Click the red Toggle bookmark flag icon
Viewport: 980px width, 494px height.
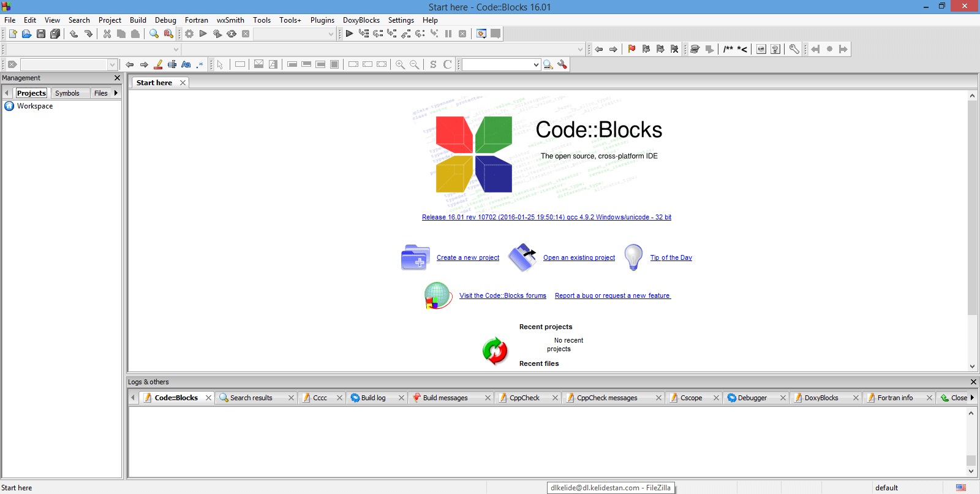click(x=632, y=49)
